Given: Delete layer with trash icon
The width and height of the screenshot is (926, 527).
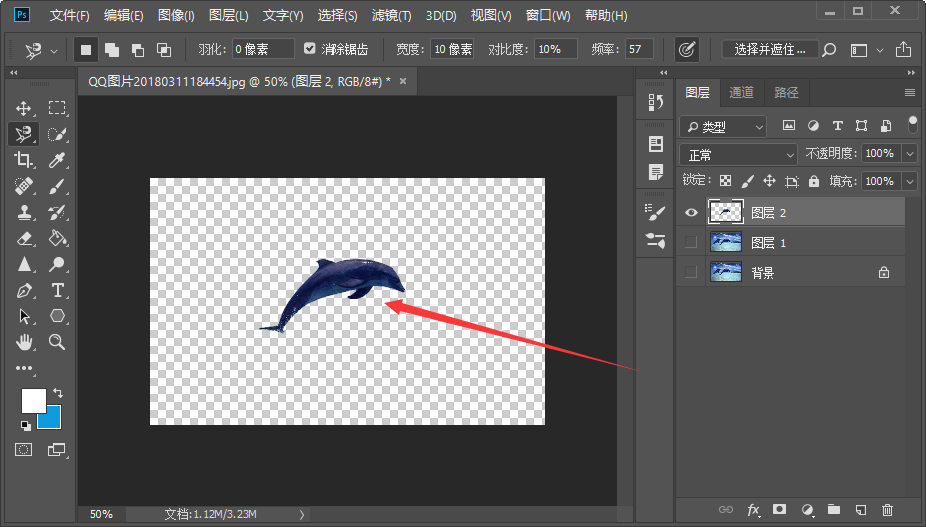Looking at the screenshot, I should [x=888, y=509].
